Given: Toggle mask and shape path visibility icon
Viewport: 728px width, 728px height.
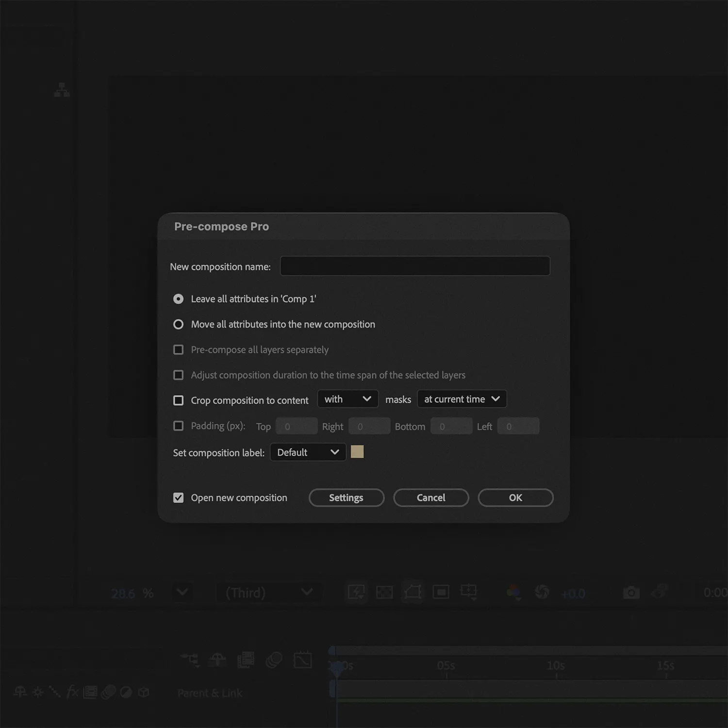Looking at the screenshot, I should click(x=413, y=592).
